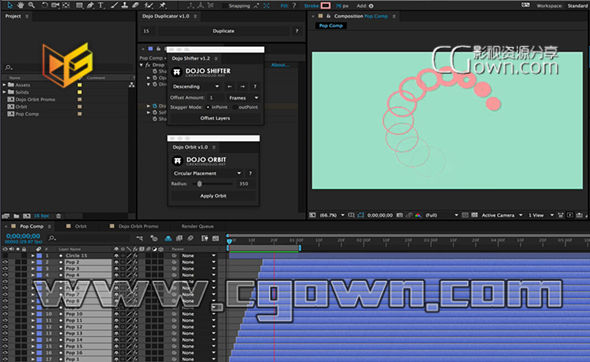This screenshot has width=590, height=362.
Task: Select the Pen tool
Action: tap(90, 5)
